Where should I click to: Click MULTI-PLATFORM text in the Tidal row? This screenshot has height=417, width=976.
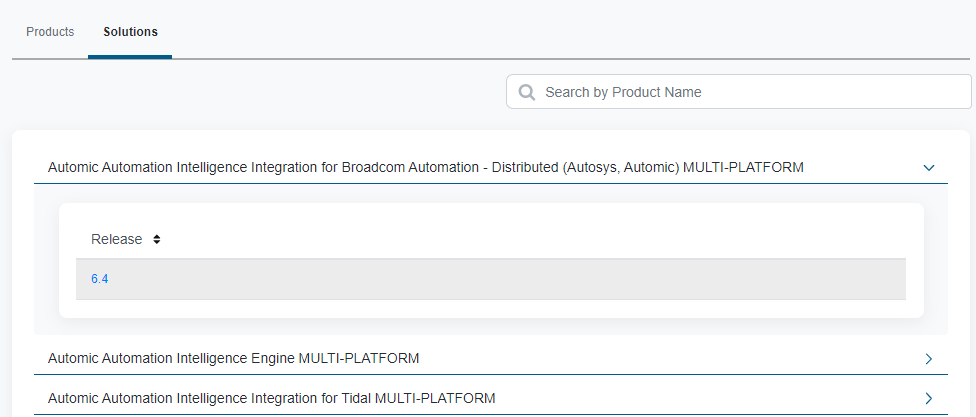click(x=435, y=398)
